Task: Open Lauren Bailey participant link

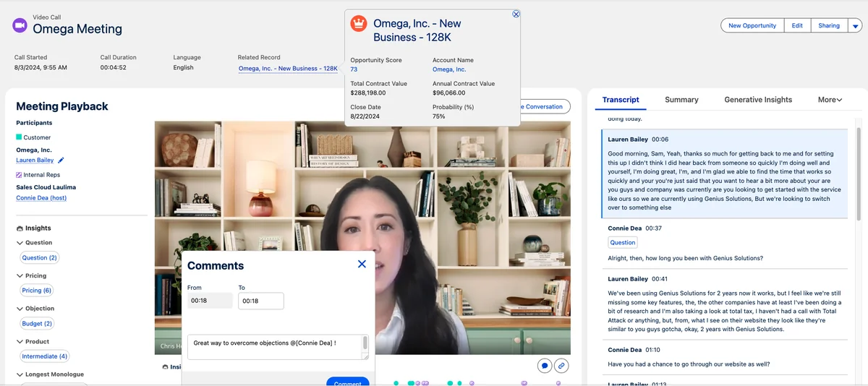Action: 35,160
